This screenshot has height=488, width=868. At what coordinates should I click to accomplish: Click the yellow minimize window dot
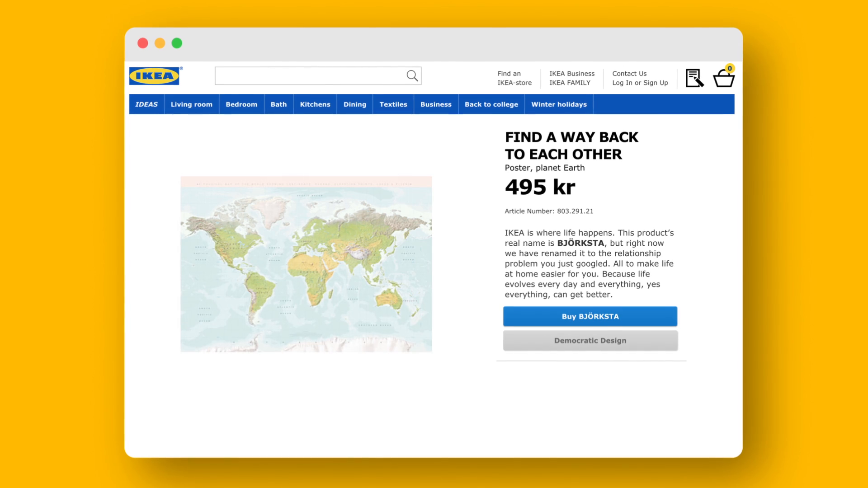[160, 43]
